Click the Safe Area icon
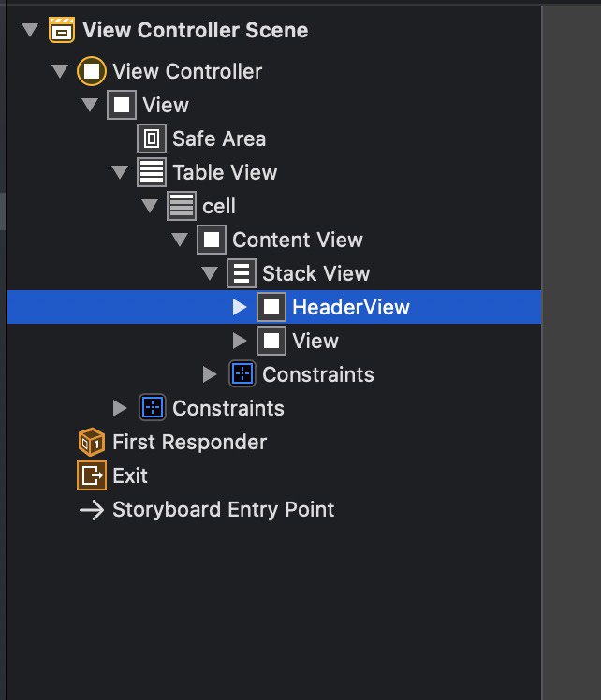The height and width of the screenshot is (700, 601). [x=152, y=139]
